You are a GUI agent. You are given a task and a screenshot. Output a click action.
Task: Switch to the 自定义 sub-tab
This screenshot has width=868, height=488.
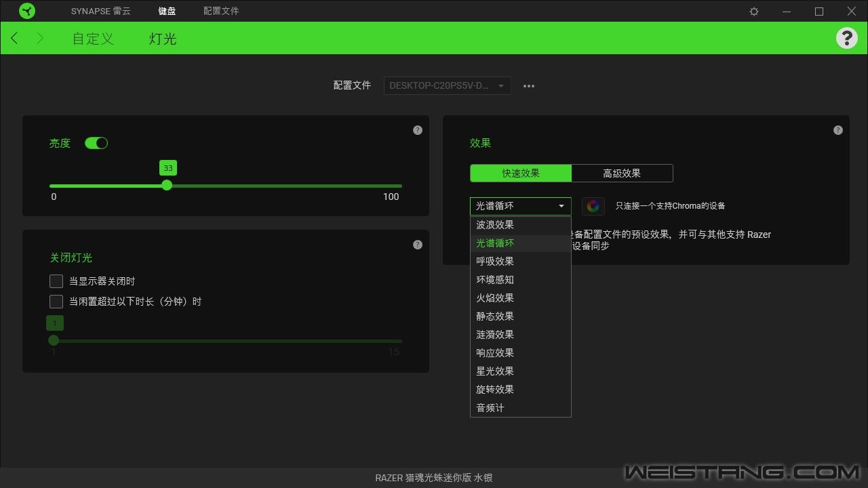point(93,39)
